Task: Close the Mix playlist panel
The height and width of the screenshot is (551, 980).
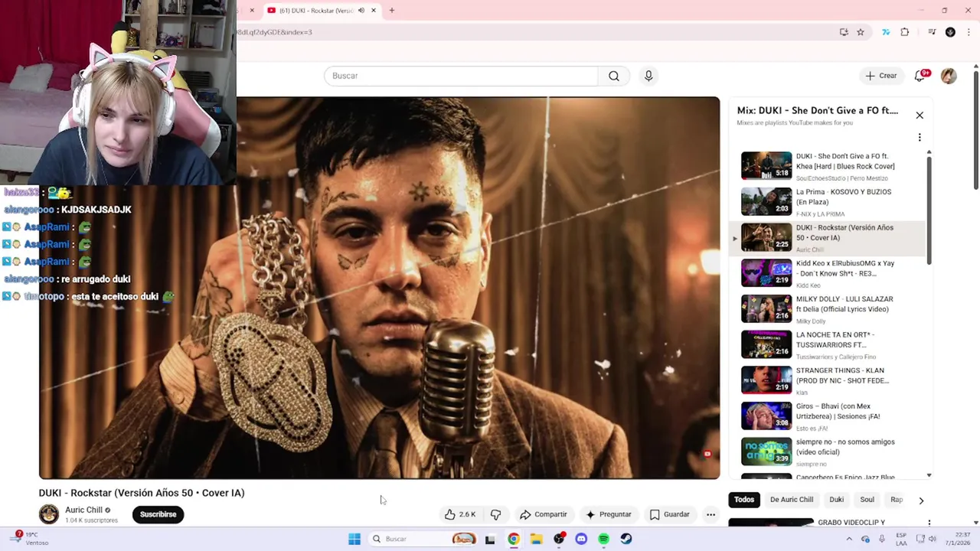Action: (x=920, y=115)
